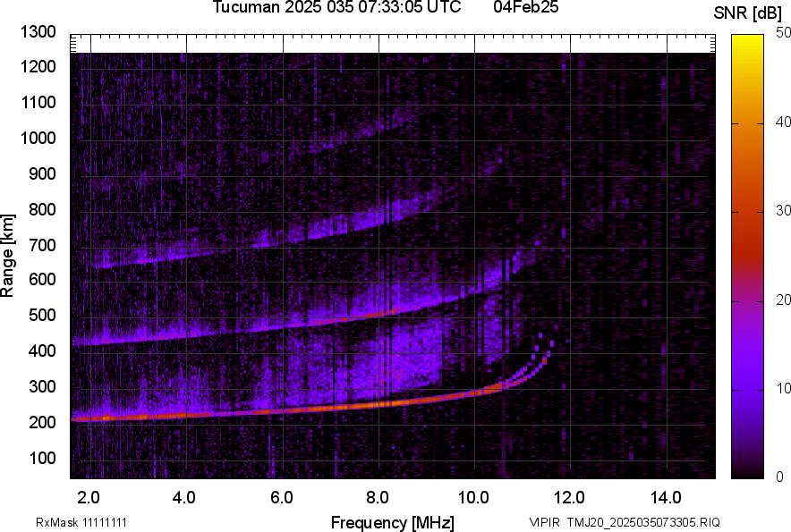Click the range tick label '200'

tap(42, 423)
